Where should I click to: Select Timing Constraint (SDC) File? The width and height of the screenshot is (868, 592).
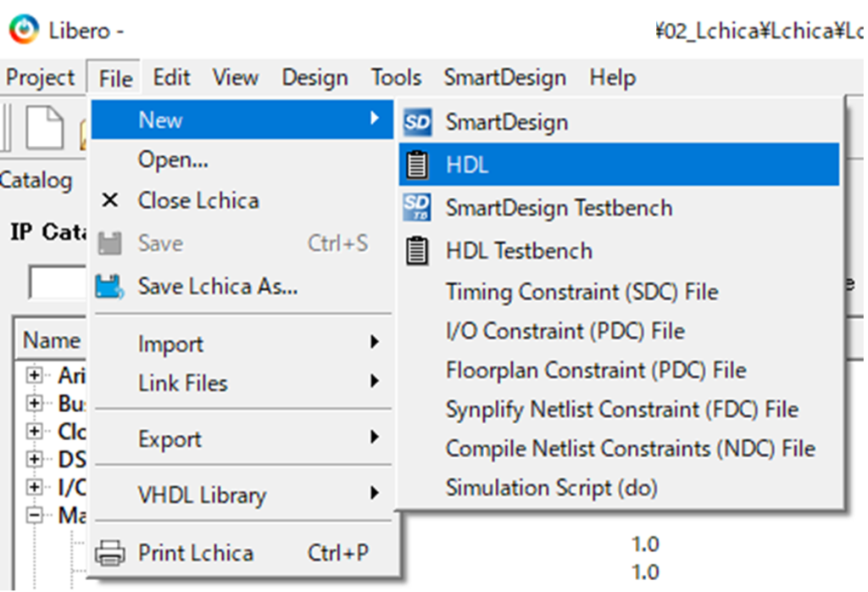581,292
